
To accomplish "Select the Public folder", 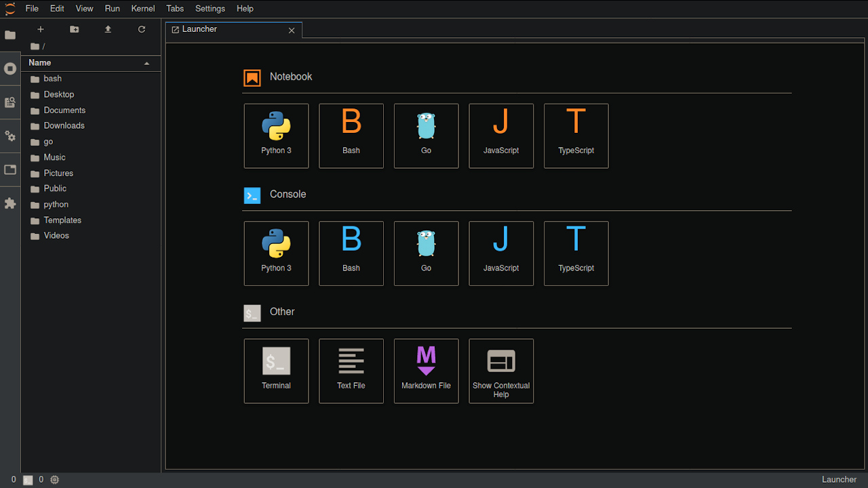I will [x=91, y=188].
